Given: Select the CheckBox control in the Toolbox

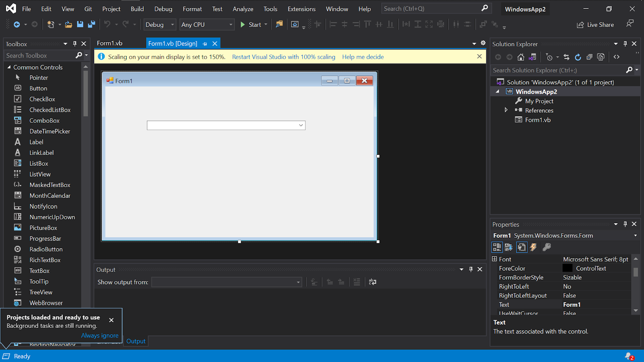Looking at the screenshot, I should (x=42, y=99).
